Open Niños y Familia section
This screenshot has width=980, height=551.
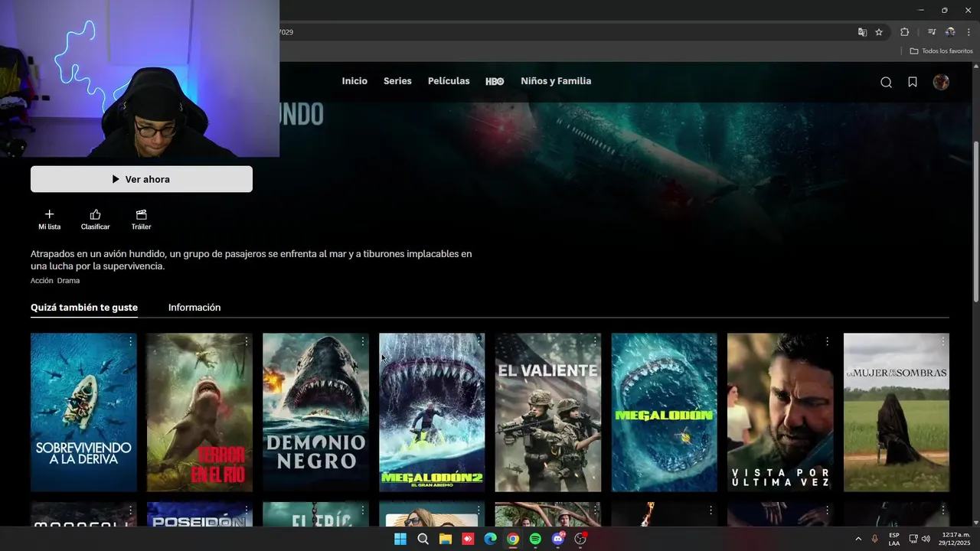click(556, 81)
